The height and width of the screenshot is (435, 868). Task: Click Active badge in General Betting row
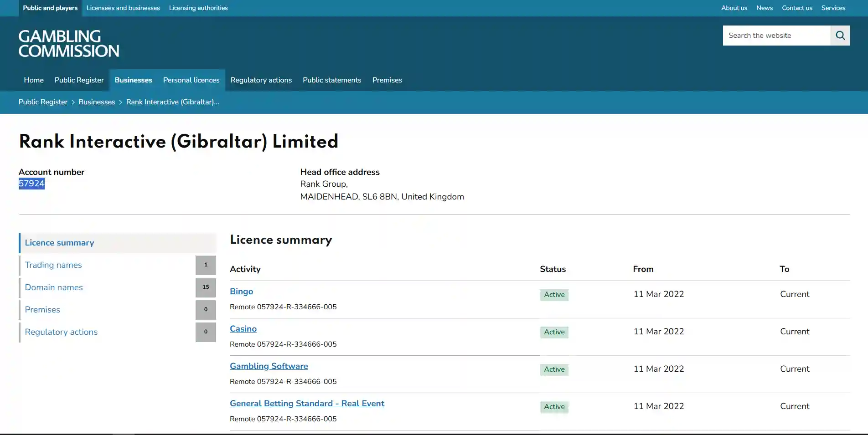554,407
